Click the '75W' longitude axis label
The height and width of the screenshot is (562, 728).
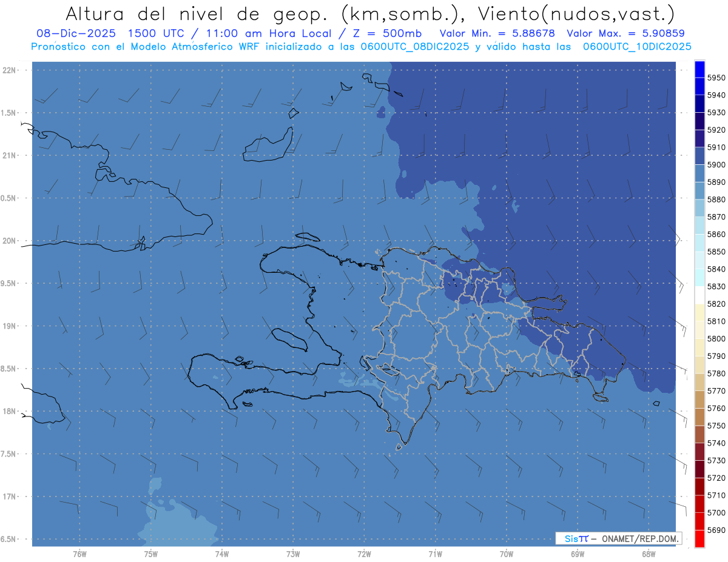(150, 554)
